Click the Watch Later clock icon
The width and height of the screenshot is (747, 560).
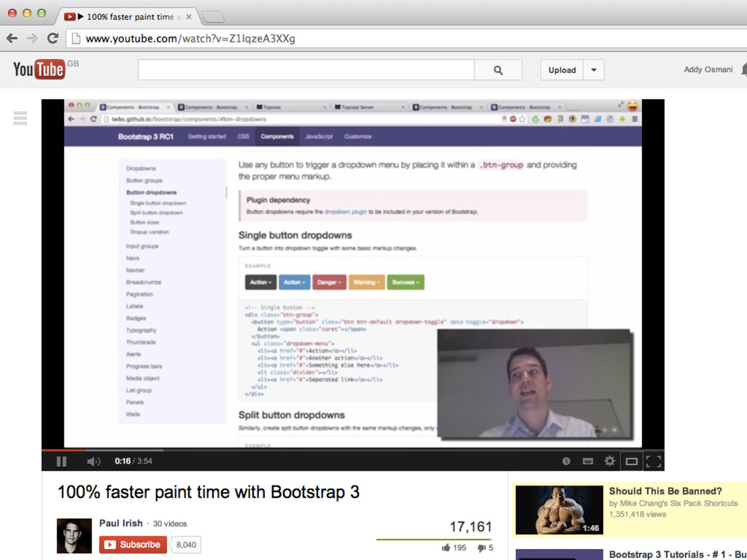pos(566,461)
